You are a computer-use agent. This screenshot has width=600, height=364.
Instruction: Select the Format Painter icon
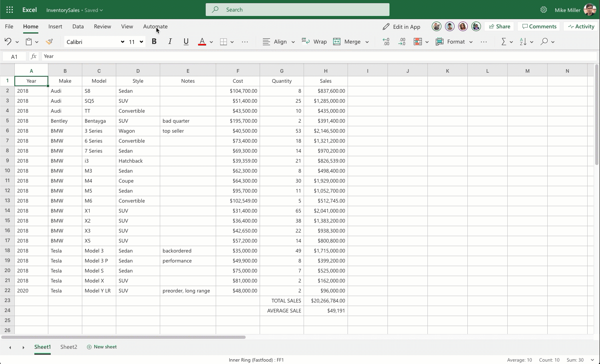click(49, 41)
